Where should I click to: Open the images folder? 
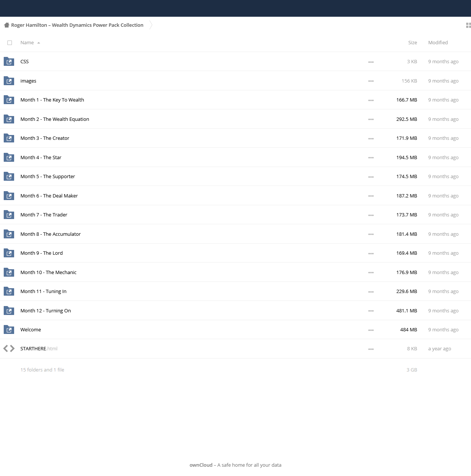click(28, 81)
